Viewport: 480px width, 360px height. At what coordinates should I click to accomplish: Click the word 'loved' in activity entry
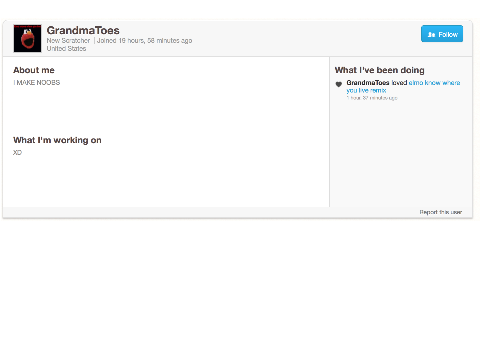point(399,83)
